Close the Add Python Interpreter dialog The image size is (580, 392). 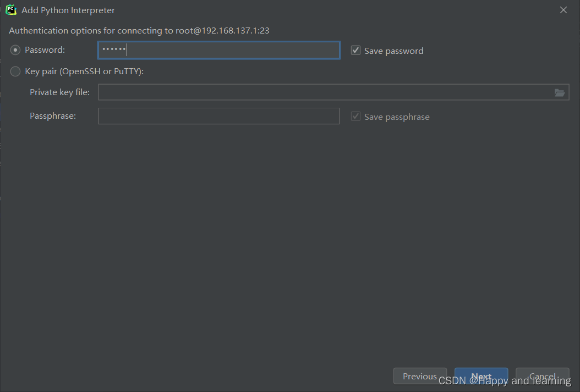(x=563, y=10)
